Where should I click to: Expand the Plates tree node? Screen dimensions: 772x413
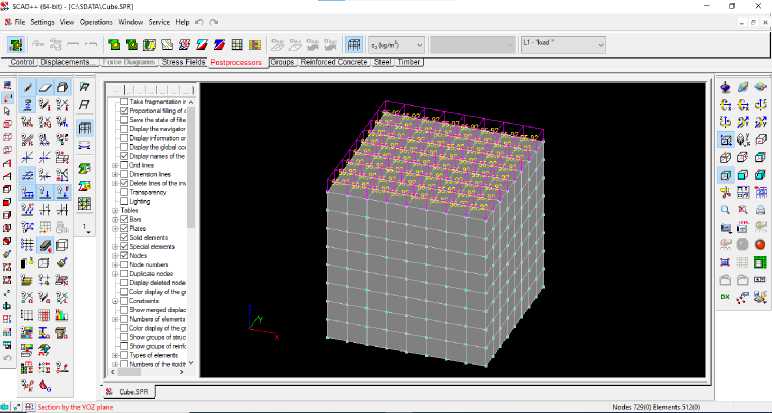(x=115, y=228)
